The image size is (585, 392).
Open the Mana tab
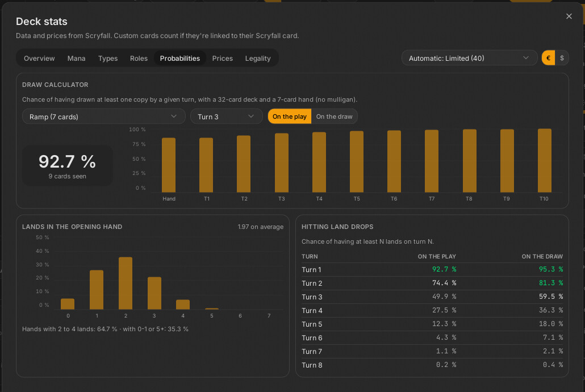click(x=76, y=59)
